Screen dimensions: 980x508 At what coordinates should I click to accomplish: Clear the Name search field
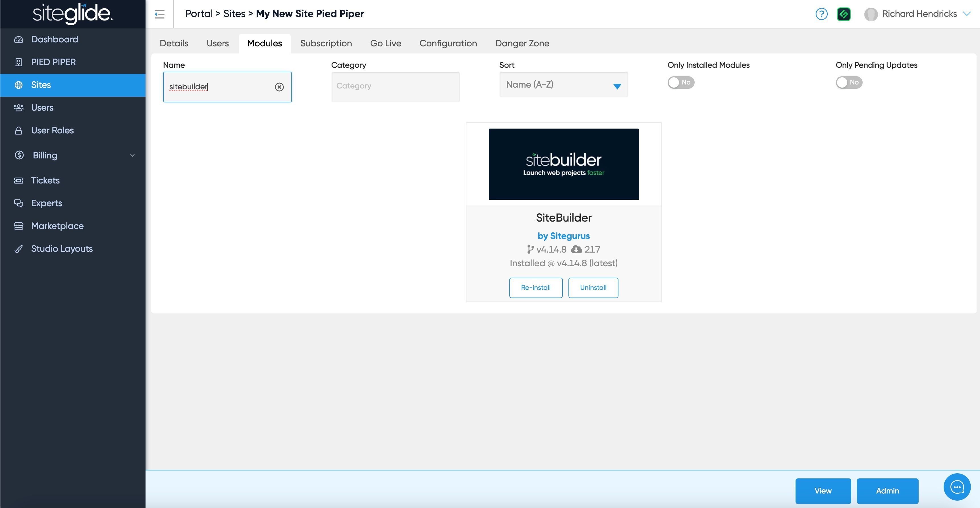(279, 87)
